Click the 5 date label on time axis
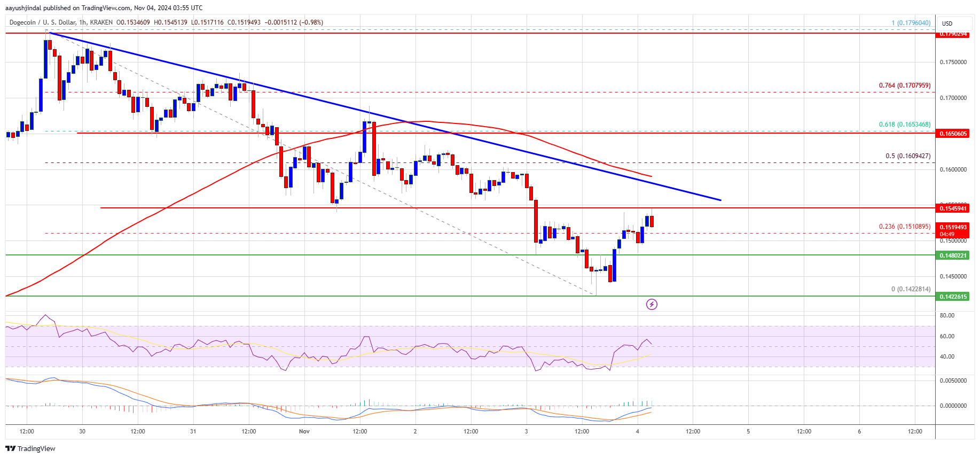 coord(748,431)
